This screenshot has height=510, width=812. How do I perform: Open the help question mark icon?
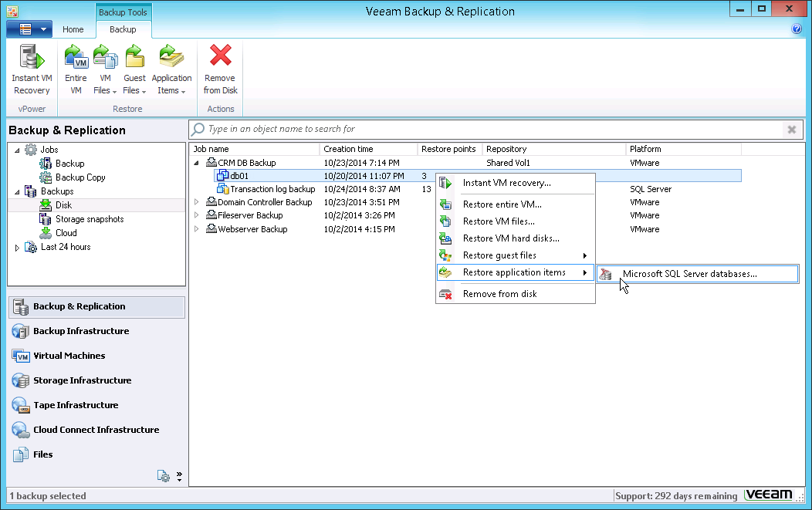pyautogui.click(x=797, y=29)
